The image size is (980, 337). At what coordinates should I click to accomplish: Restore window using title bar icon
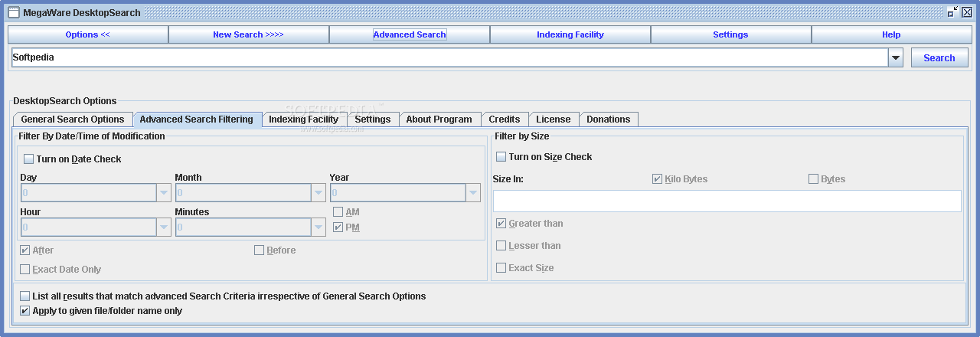pos(952,12)
